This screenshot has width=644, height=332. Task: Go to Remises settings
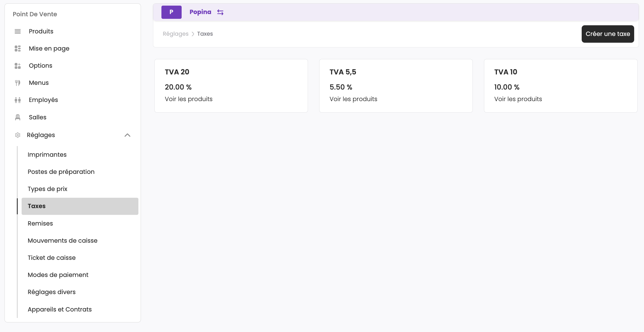pyautogui.click(x=40, y=224)
